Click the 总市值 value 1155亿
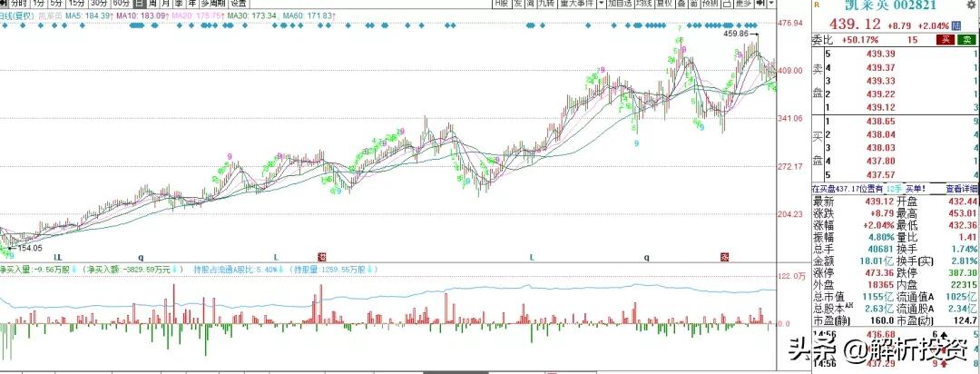 tap(880, 296)
